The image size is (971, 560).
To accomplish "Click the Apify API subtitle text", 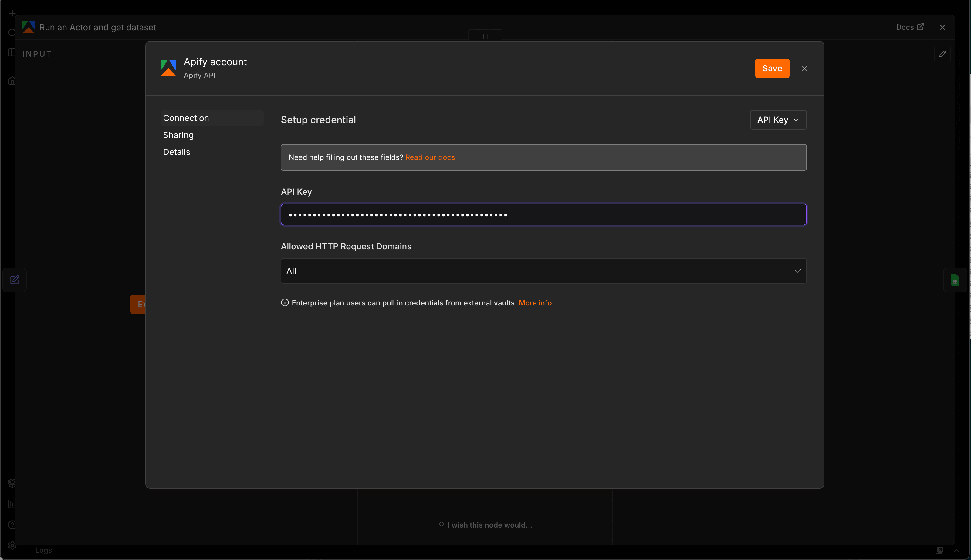I will [x=199, y=75].
